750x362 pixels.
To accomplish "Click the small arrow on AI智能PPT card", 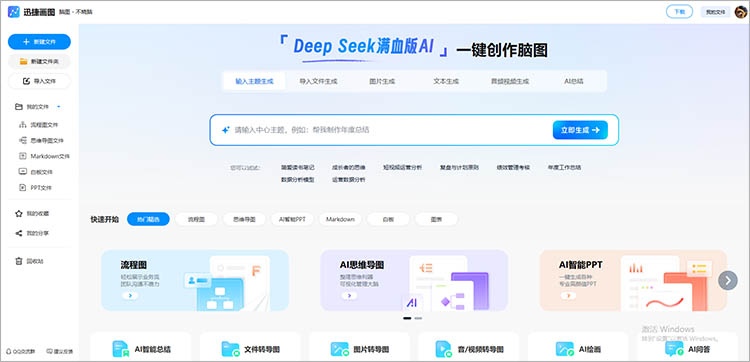I will tap(568, 296).
